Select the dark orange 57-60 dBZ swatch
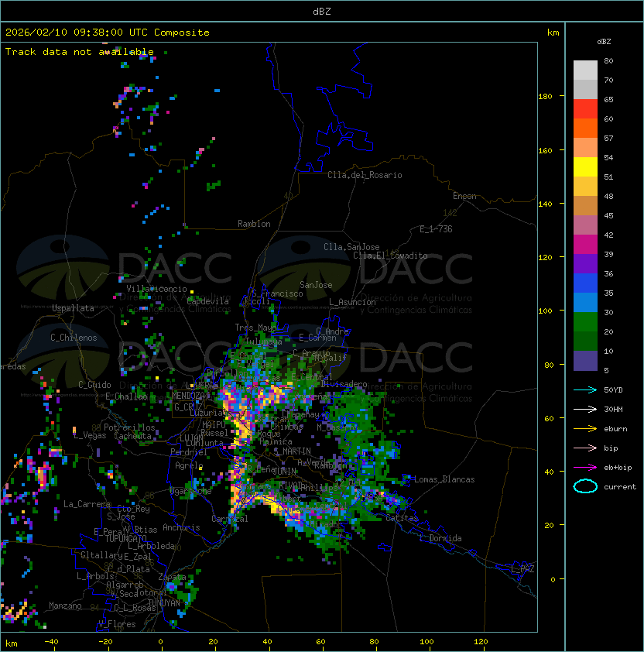 click(585, 129)
